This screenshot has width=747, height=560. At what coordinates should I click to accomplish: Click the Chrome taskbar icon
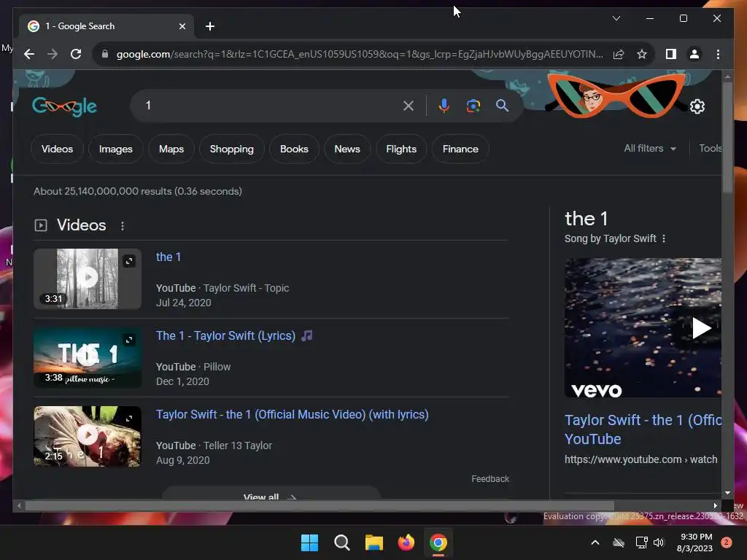[438, 542]
